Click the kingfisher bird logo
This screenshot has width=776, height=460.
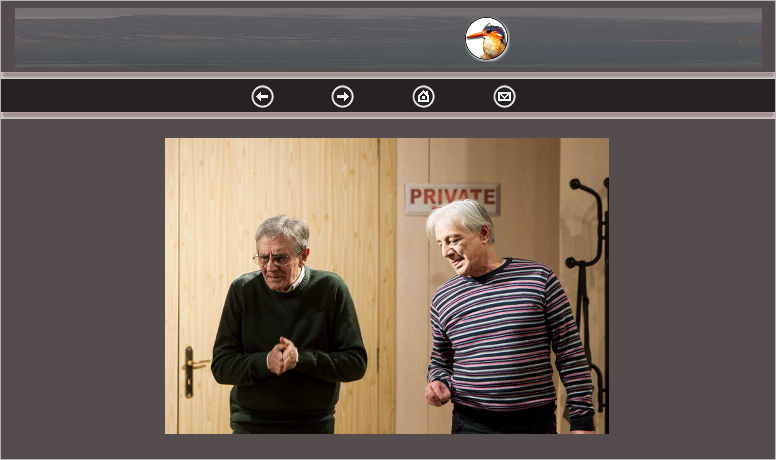click(486, 39)
